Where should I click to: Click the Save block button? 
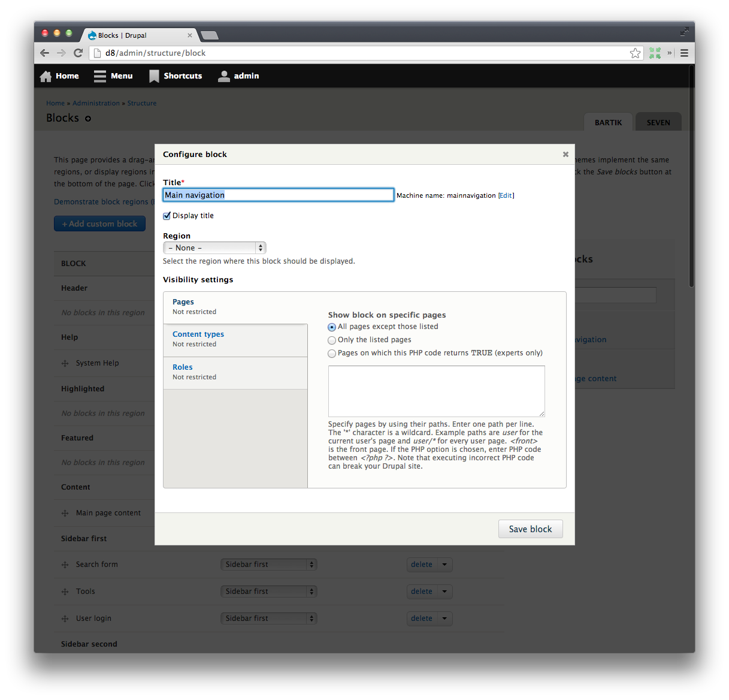pos(531,529)
